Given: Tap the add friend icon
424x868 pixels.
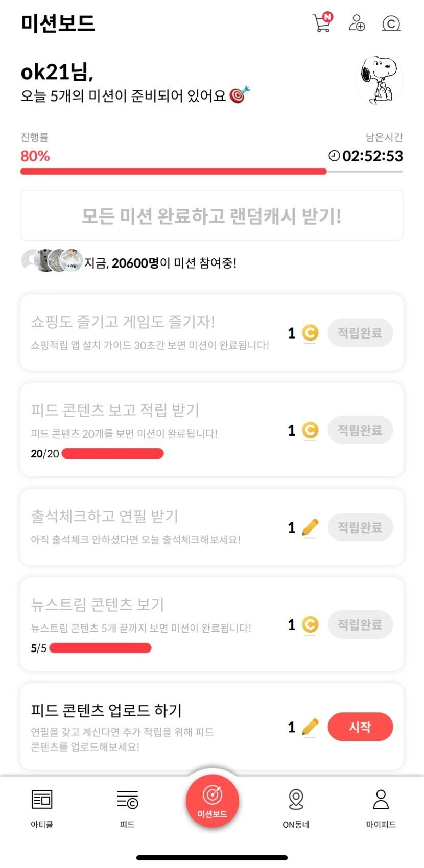Looking at the screenshot, I should point(357,23).
